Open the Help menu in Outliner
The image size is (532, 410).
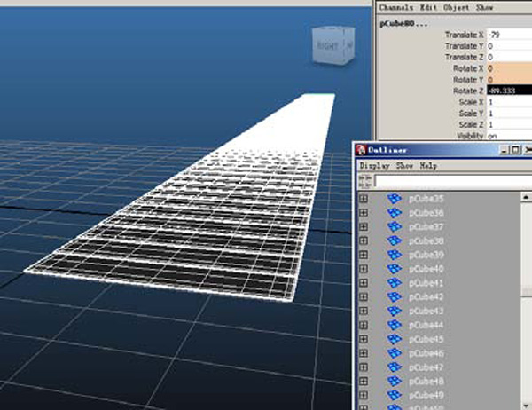coord(428,166)
